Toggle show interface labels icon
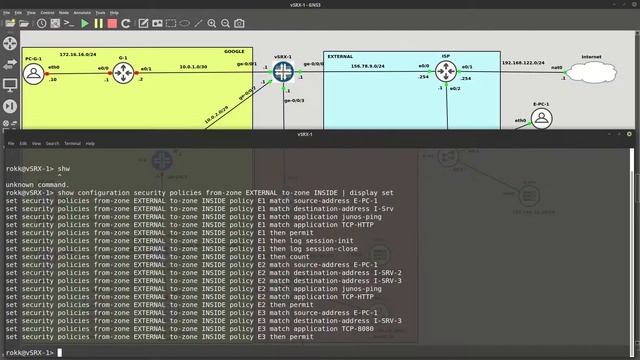640x360 pixels. (55, 23)
